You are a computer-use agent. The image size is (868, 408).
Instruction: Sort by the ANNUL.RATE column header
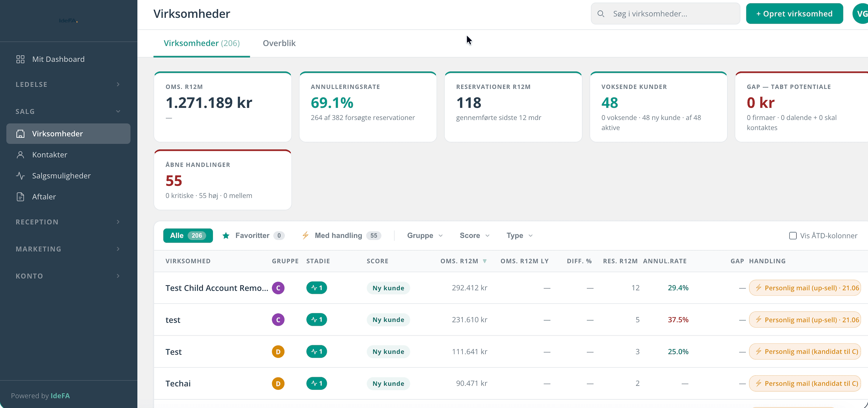(665, 261)
